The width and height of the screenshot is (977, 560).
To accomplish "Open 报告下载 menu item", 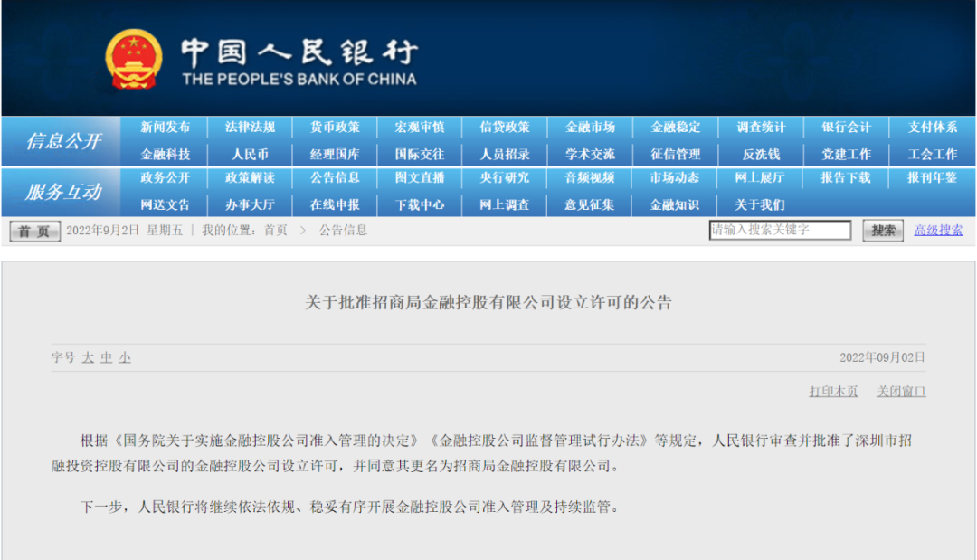I will tap(846, 177).
